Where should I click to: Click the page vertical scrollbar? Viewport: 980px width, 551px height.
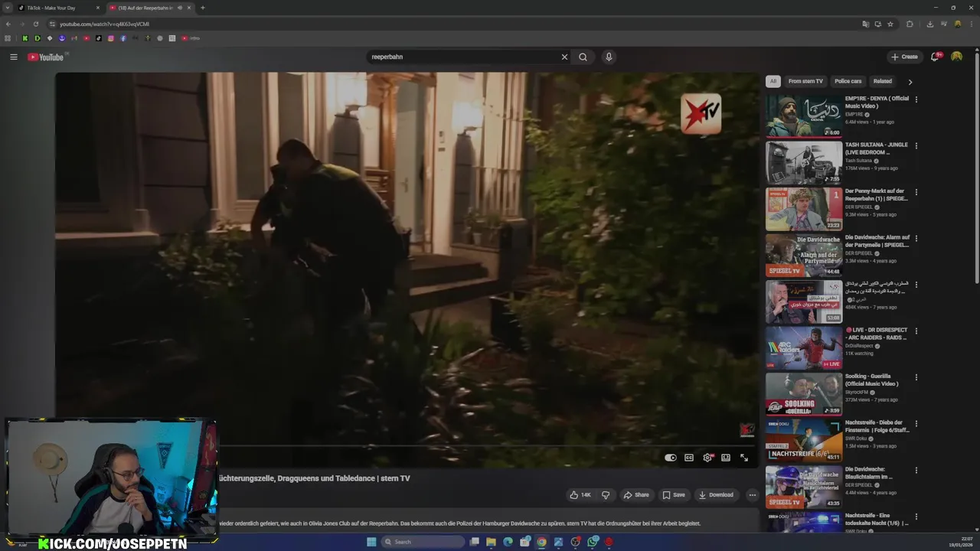click(x=977, y=168)
